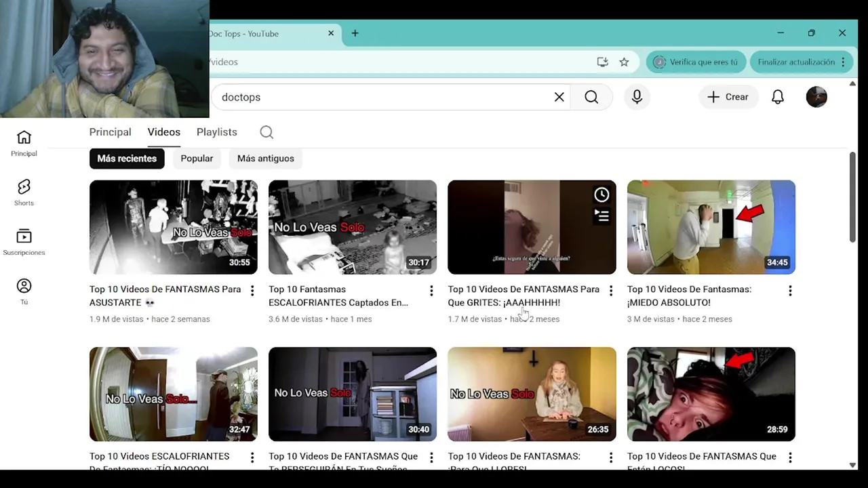Open Suscripciones in the sidebar
Image resolution: width=868 pixels, height=488 pixels.
[24, 243]
